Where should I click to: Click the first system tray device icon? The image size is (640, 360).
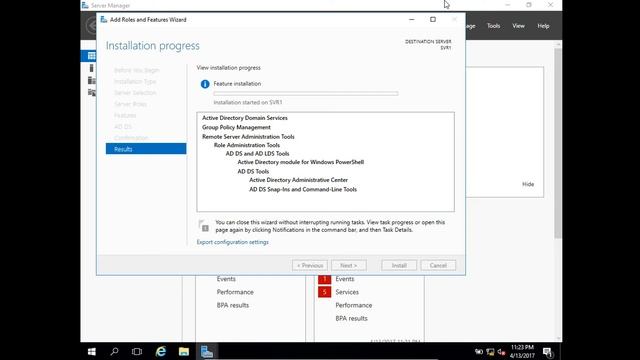pos(479,352)
